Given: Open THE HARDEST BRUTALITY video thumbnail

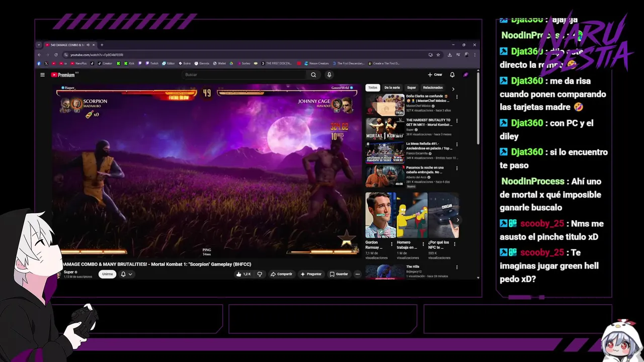Looking at the screenshot, I should (x=385, y=128).
